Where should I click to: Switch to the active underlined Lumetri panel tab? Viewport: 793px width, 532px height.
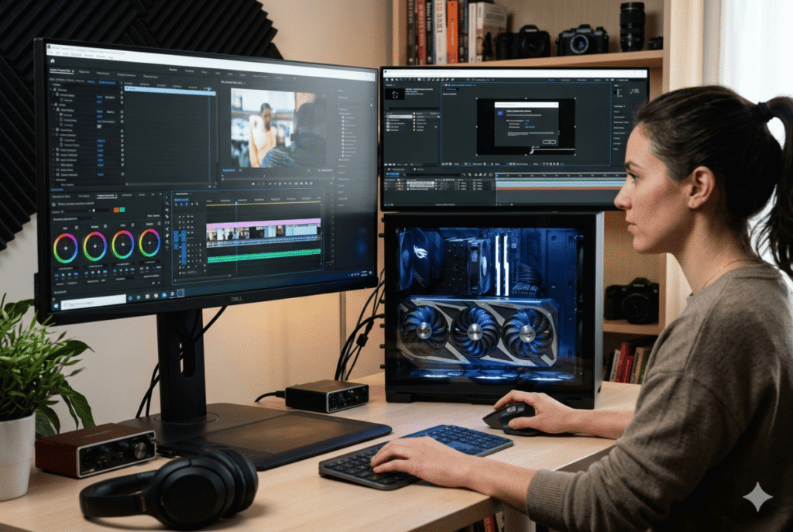(107, 197)
